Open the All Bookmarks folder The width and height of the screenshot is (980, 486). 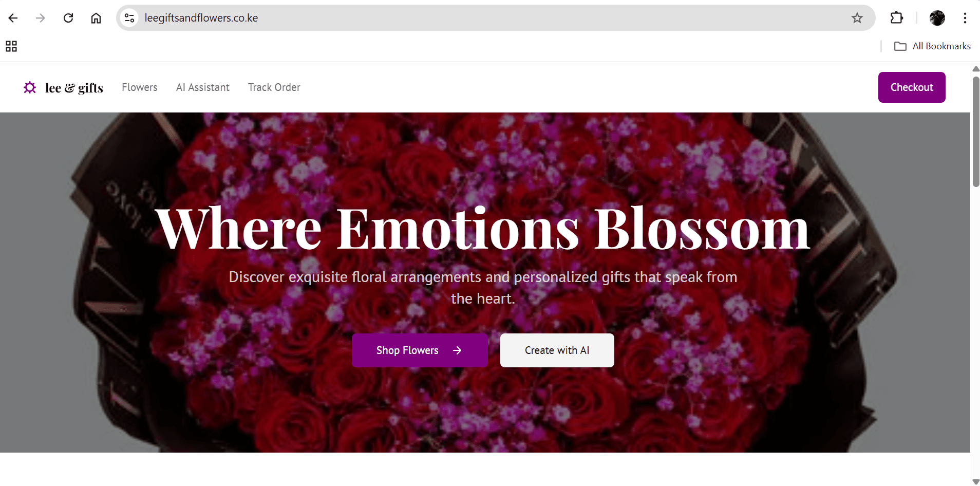point(932,46)
